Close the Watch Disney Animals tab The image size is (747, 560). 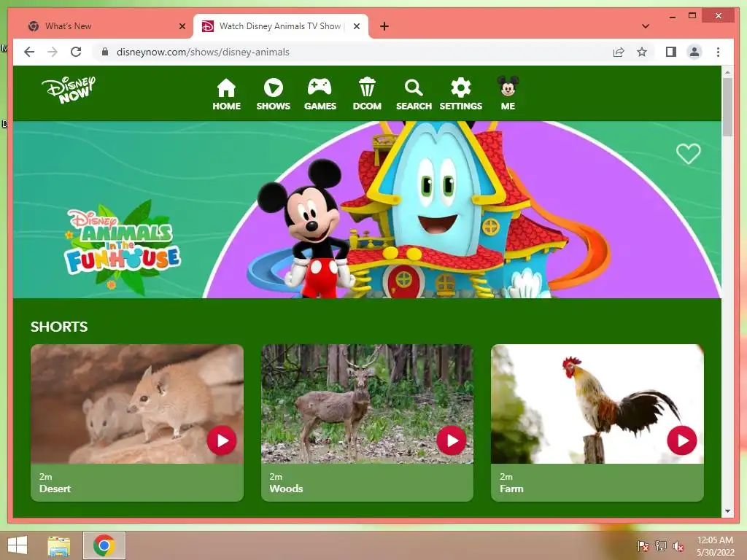pos(356,26)
